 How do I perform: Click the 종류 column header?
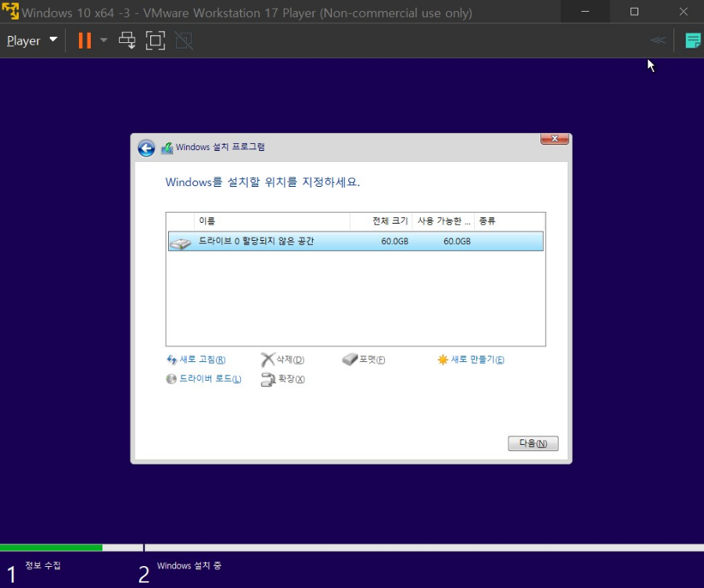tap(509, 220)
